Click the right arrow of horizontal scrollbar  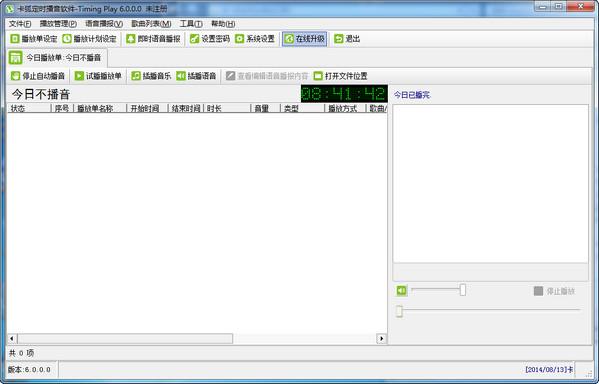click(x=381, y=339)
